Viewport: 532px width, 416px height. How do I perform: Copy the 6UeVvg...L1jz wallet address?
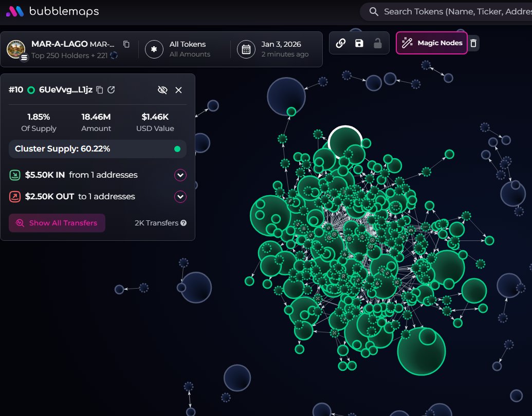(x=99, y=90)
